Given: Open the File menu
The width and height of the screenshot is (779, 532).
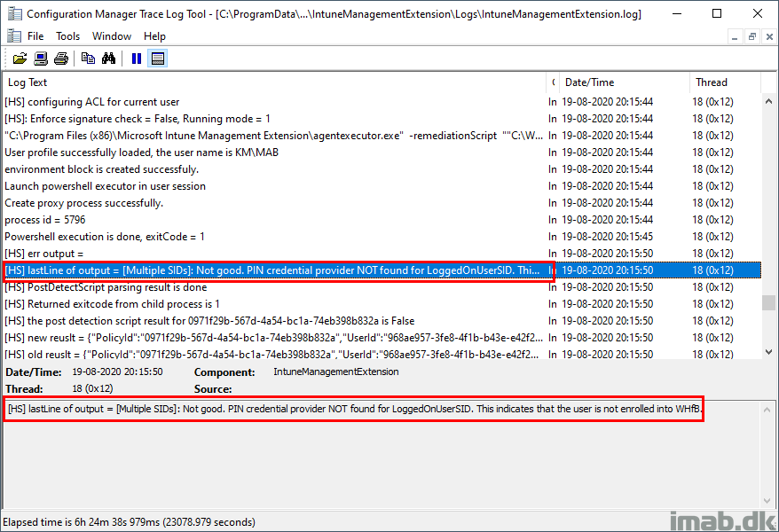Looking at the screenshot, I should [35, 36].
